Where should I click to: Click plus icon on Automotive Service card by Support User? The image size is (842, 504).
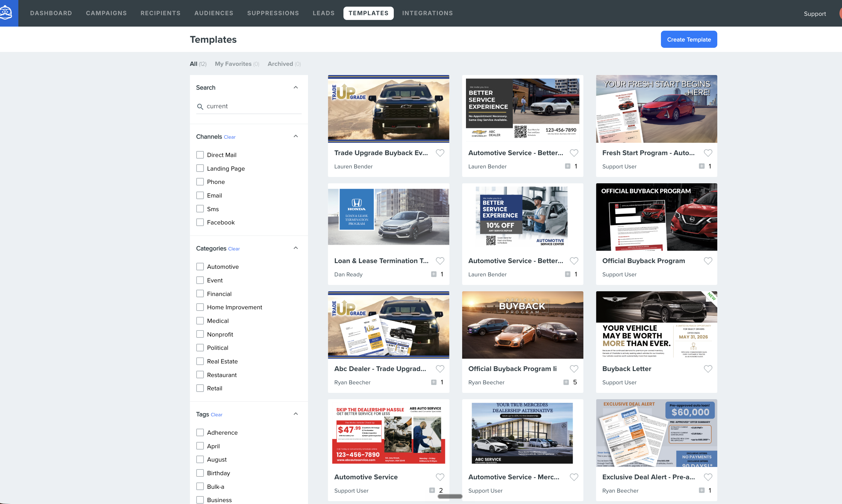click(432, 490)
